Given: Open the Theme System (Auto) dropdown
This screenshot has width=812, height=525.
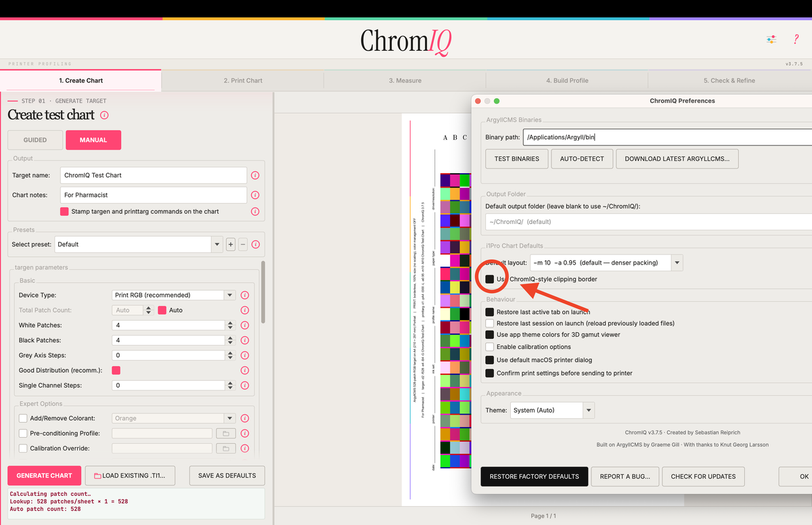Looking at the screenshot, I should click(x=551, y=410).
